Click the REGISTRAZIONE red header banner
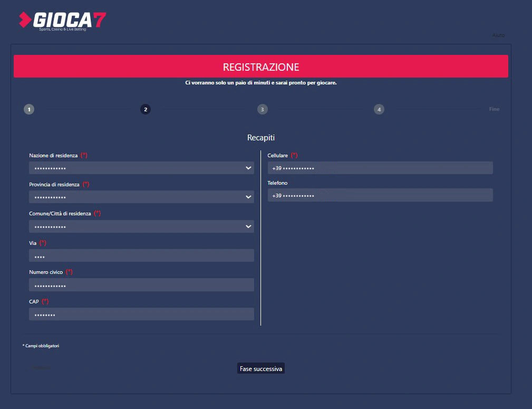 261,66
